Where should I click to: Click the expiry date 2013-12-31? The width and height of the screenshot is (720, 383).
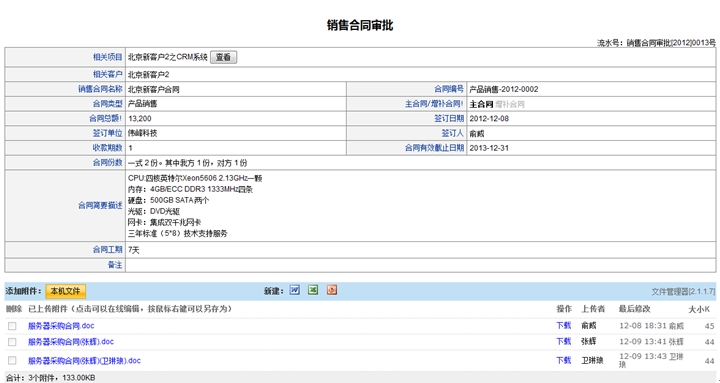tap(489, 148)
